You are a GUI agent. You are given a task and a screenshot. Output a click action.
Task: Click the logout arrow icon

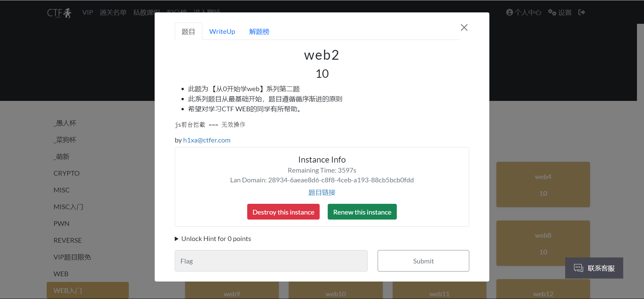click(582, 12)
